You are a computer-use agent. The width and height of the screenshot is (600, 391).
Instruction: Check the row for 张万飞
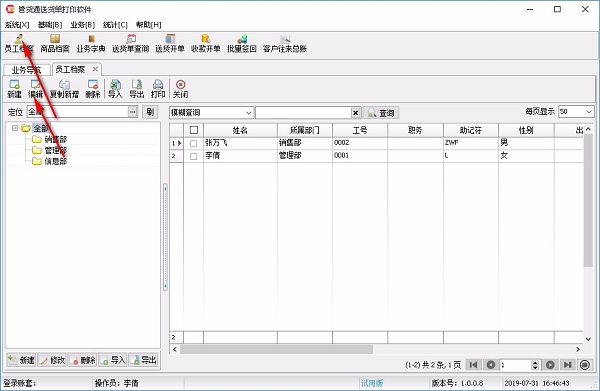pyautogui.click(x=194, y=143)
